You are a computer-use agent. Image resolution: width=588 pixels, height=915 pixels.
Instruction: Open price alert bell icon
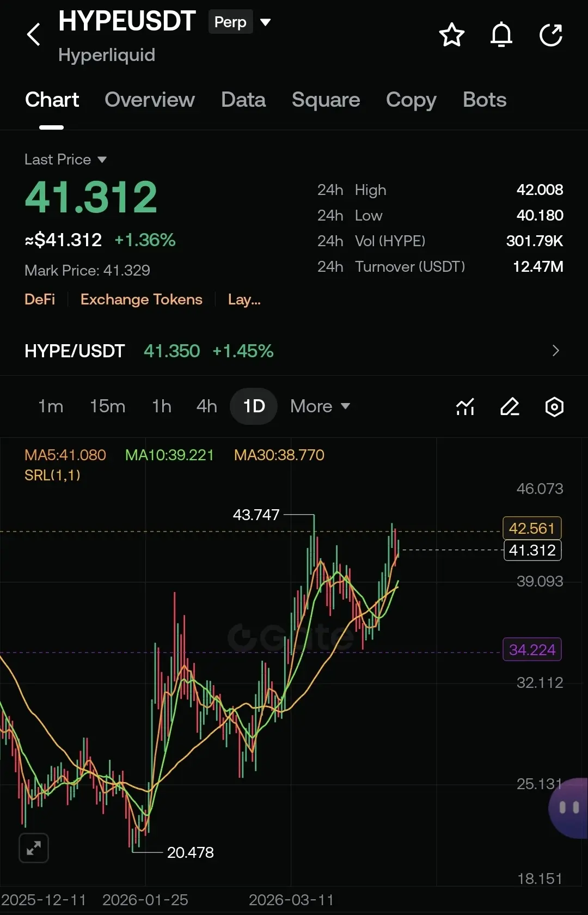[x=501, y=35]
